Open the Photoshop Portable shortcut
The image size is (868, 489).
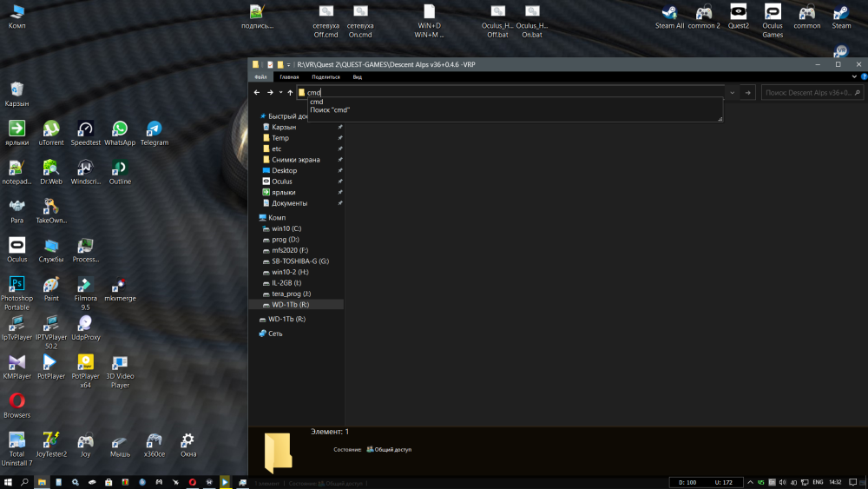(16, 287)
